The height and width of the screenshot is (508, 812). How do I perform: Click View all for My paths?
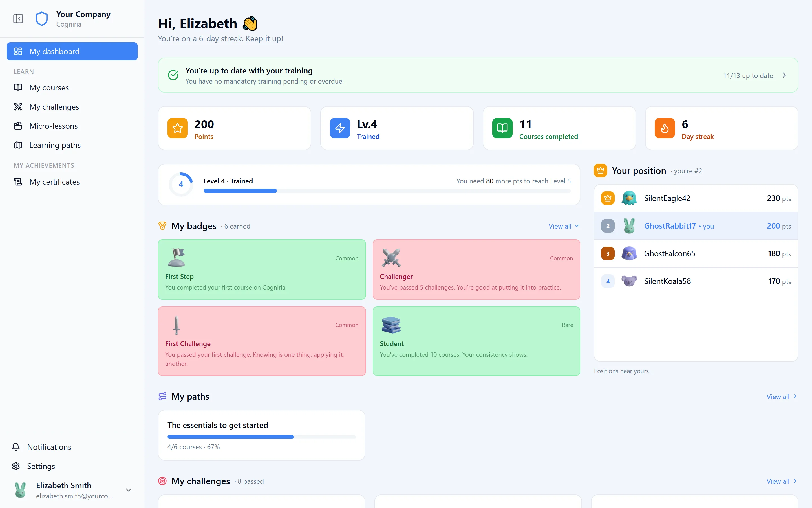click(x=782, y=397)
